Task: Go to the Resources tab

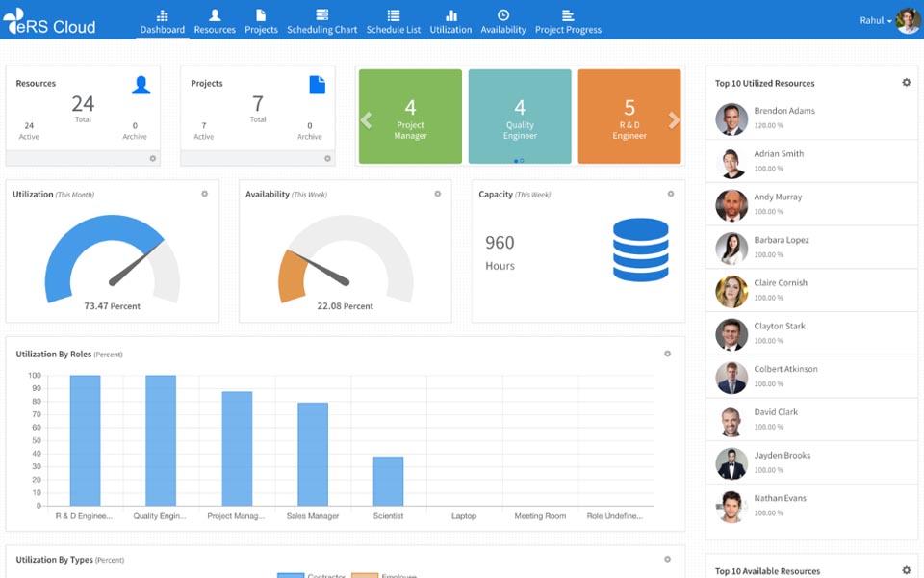Action: pos(215,22)
